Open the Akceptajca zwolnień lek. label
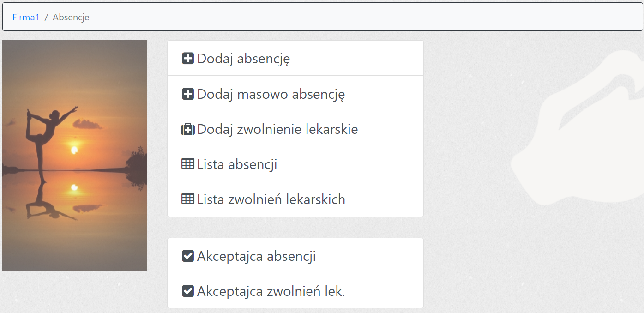Screen dimensions: 644x313 (271, 291)
